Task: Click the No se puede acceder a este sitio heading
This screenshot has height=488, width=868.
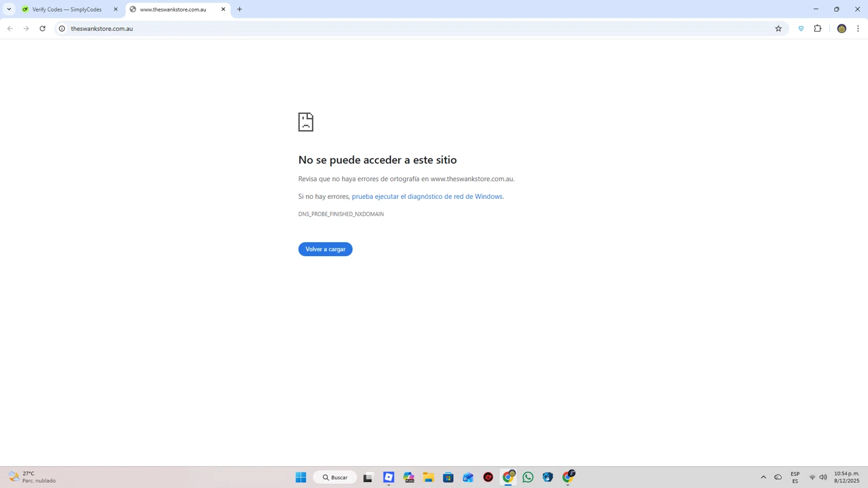Action: pyautogui.click(x=377, y=160)
